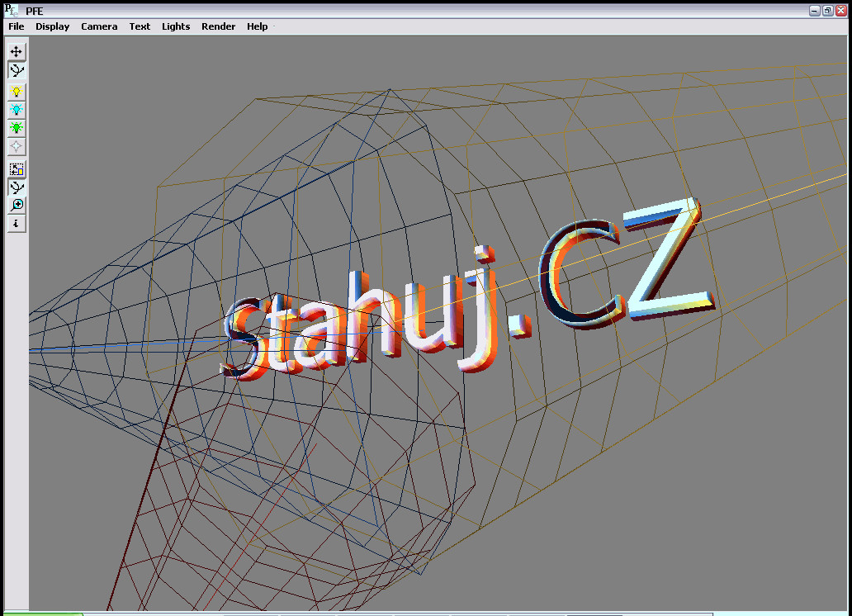Open the Render menu
Viewport: 852px width, 616px height.
pyautogui.click(x=219, y=26)
